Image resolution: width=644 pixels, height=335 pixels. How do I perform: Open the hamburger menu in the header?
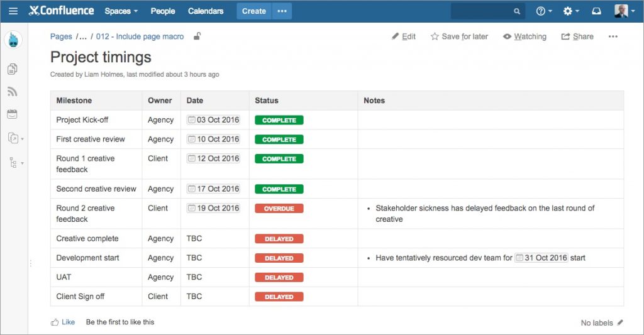(13, 11)
